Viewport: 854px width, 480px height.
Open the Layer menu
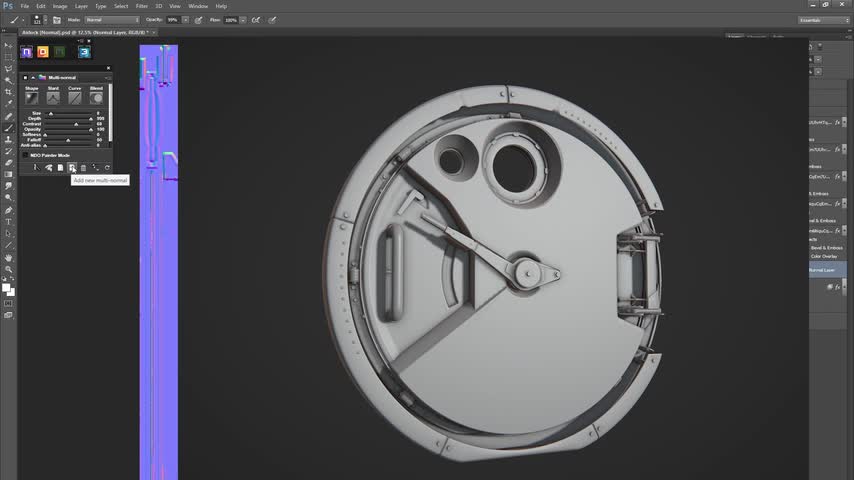tap(81, 6)
